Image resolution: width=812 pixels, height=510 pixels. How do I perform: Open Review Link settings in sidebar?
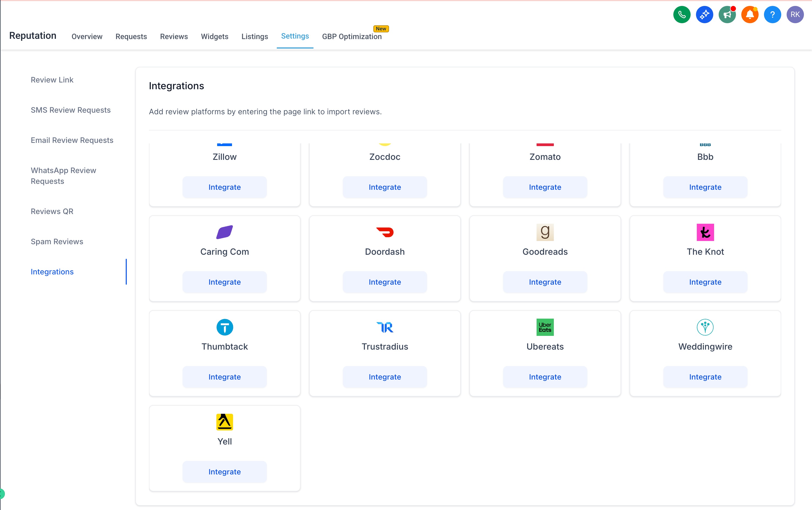(x=52, y=80)
